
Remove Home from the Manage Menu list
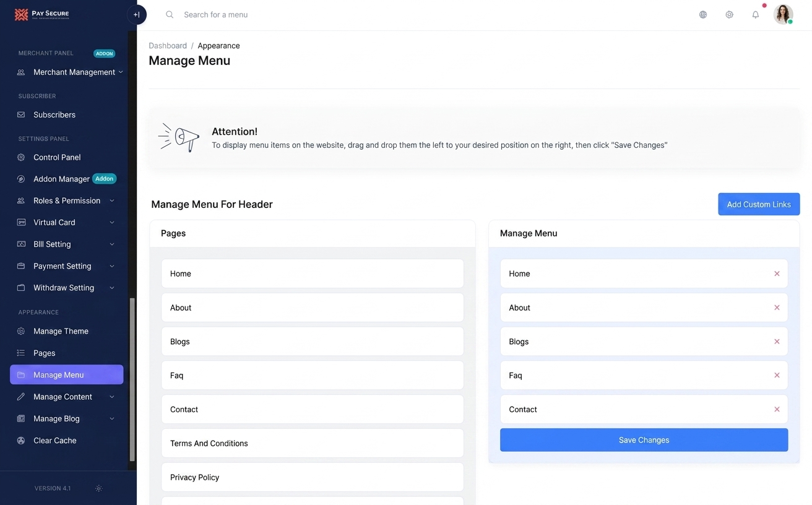[777, 274]
